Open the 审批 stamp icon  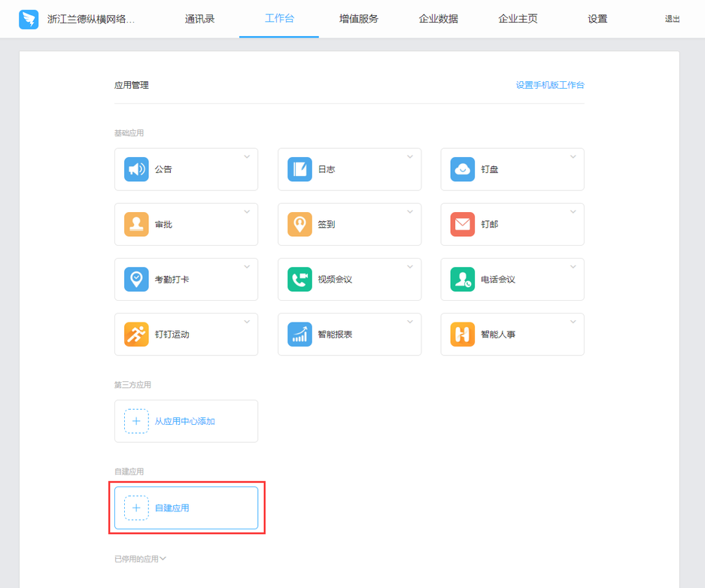[136, 224]
